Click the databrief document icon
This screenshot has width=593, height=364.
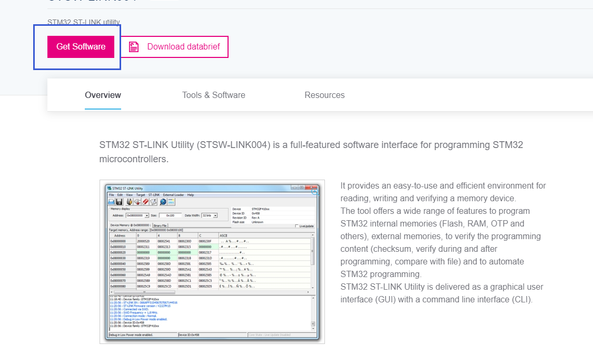(x=133, y=46)
